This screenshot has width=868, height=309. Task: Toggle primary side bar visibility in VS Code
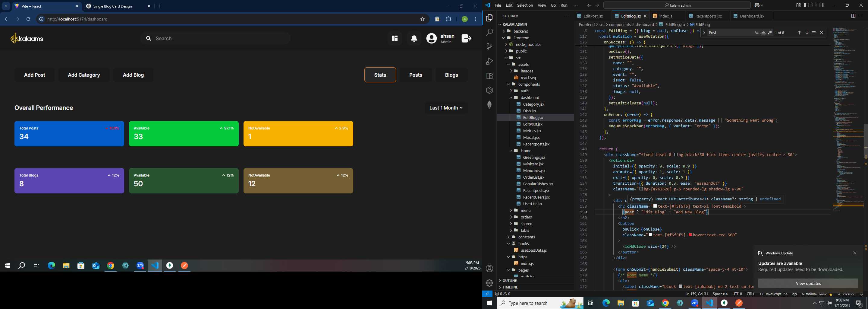click(x=806, y=5)
